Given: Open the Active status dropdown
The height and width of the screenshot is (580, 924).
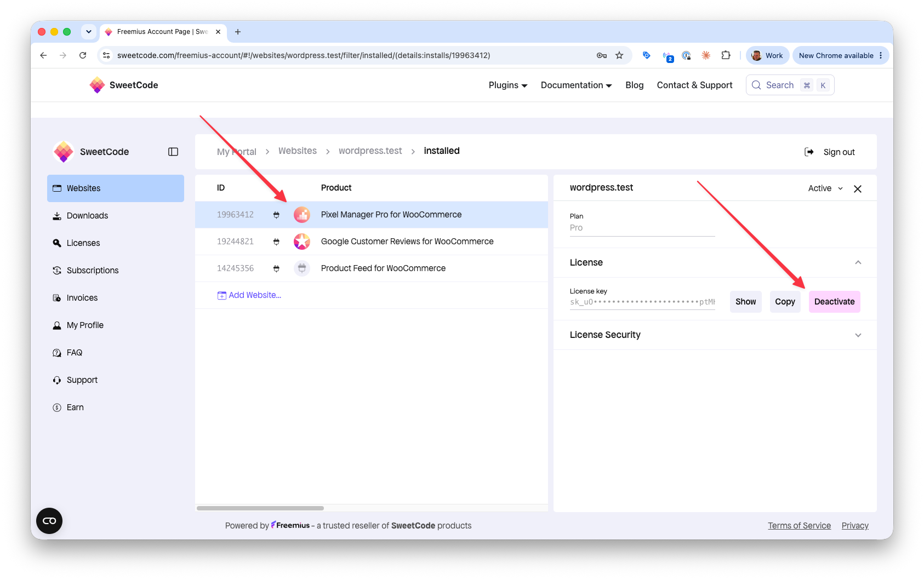Looking at the screenshot, I should coord(825,188).
